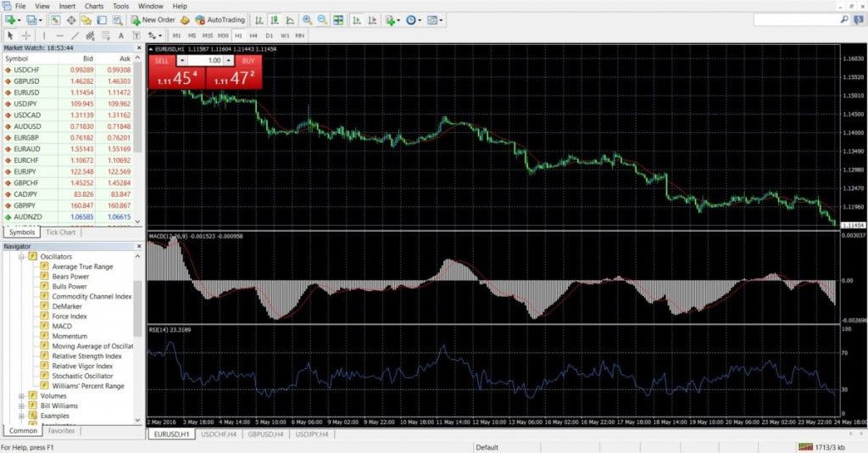Toggle the Market Watch window icon
The height and width of the screenshot is (453, 868).
coord(55,20)
